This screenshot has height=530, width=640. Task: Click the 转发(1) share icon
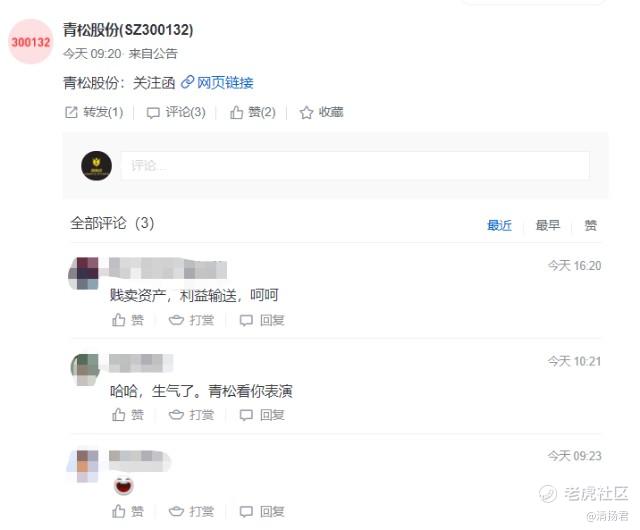tap(71, 112)
